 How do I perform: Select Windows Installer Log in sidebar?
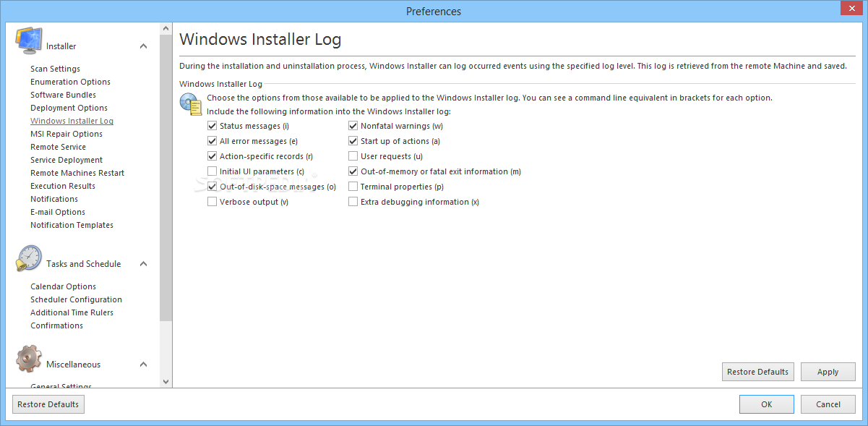[72, 121]
